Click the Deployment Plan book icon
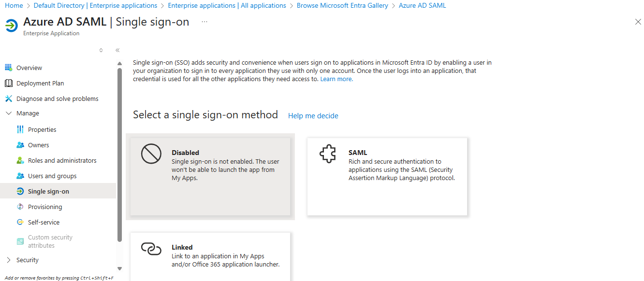Screen dimensions: 644x281 point(8,83)
